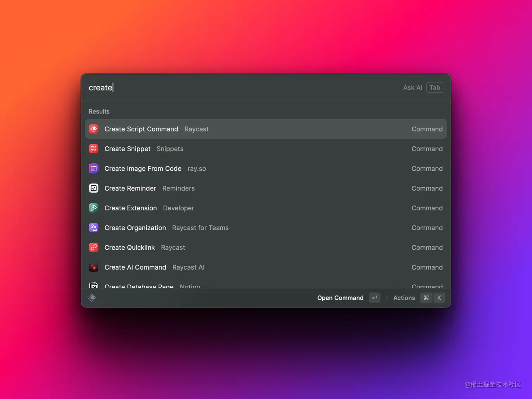Click the Create Reminder checkbox icon

[x=94, y=188]
